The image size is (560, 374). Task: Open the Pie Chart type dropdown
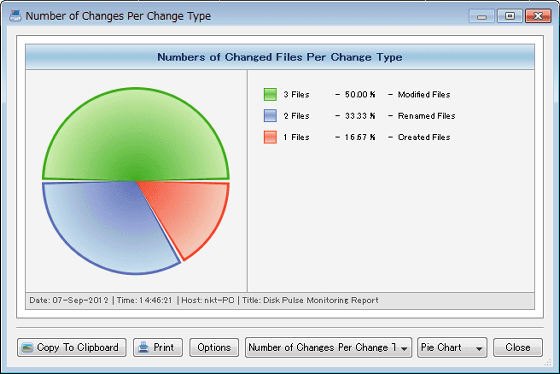pos(452,347)
